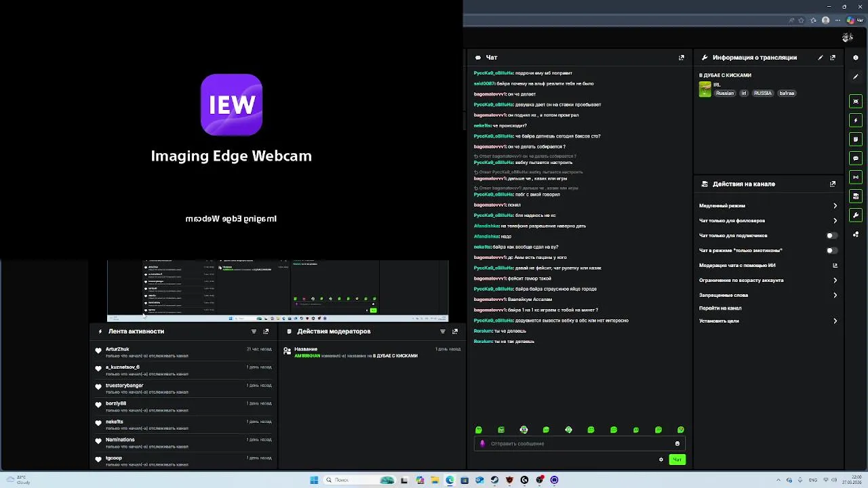
Task: Select ArturZhuk in activity feed
Action: pos(117,349)
